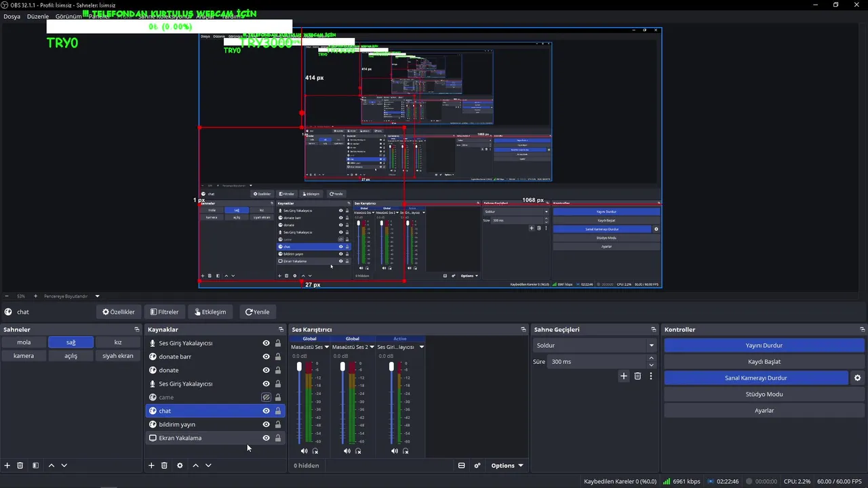The image size is (868, 488).
Task: Decrease transition duration with down arrow
Action: 652,365
